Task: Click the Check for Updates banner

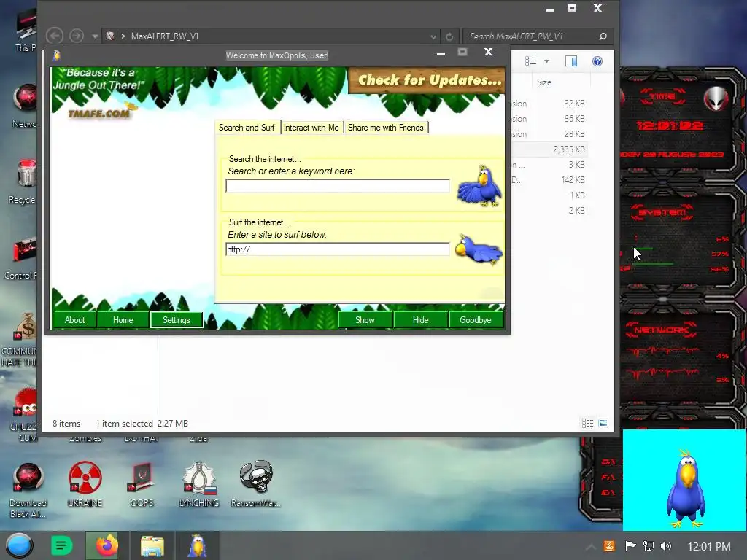Action: coord(426,80)
